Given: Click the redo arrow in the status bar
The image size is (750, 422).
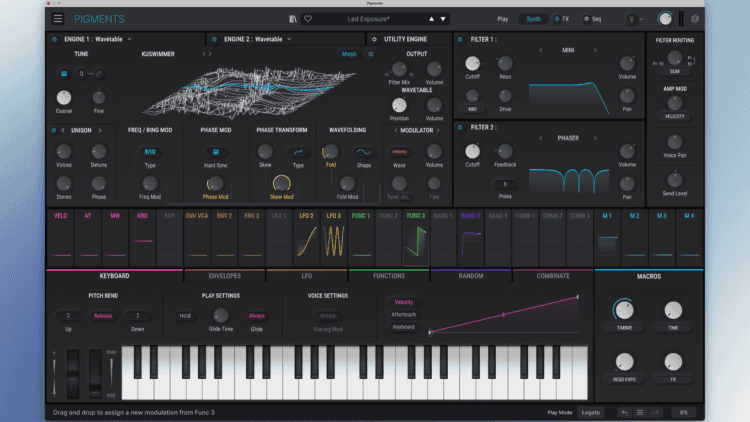Looking at the screenshot, I should tap(655, 412).
